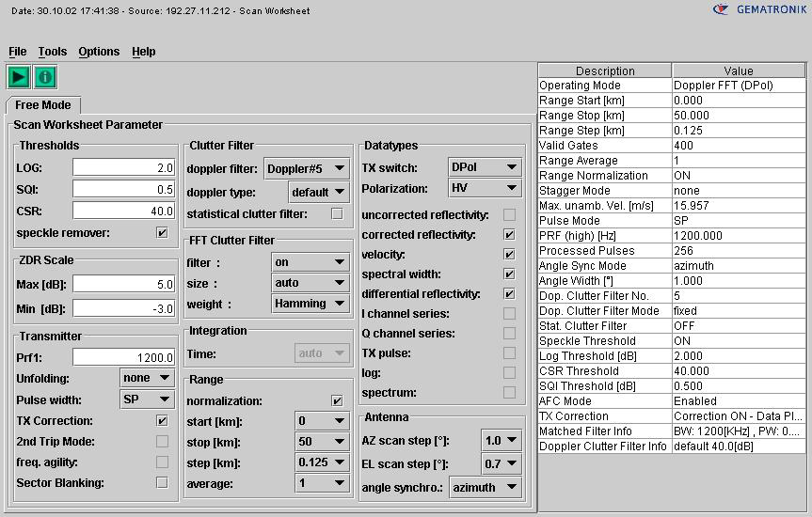The image size is (812, 517).
Task: Open the range start dropdown
Action: coord(322,421)
